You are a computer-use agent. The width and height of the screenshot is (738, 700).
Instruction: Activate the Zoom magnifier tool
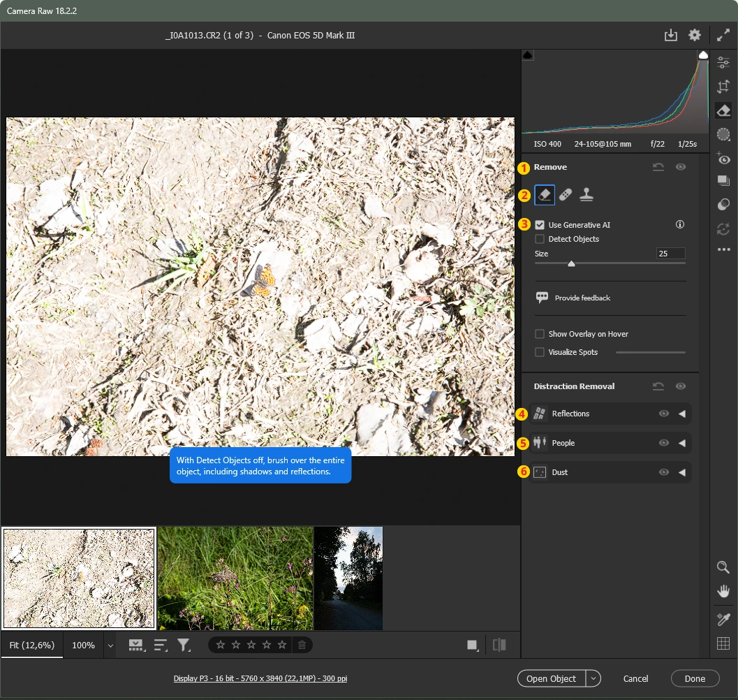[x=723, y=567]
